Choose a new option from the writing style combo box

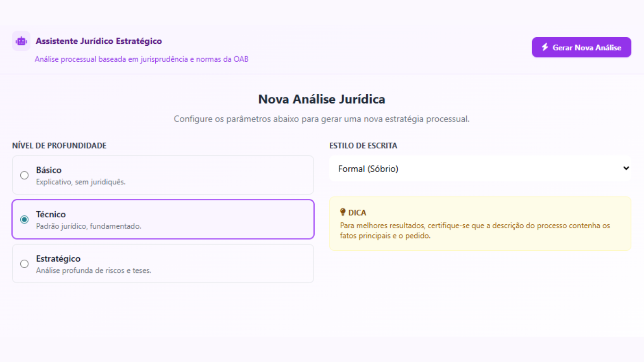(x=480, y=168)
